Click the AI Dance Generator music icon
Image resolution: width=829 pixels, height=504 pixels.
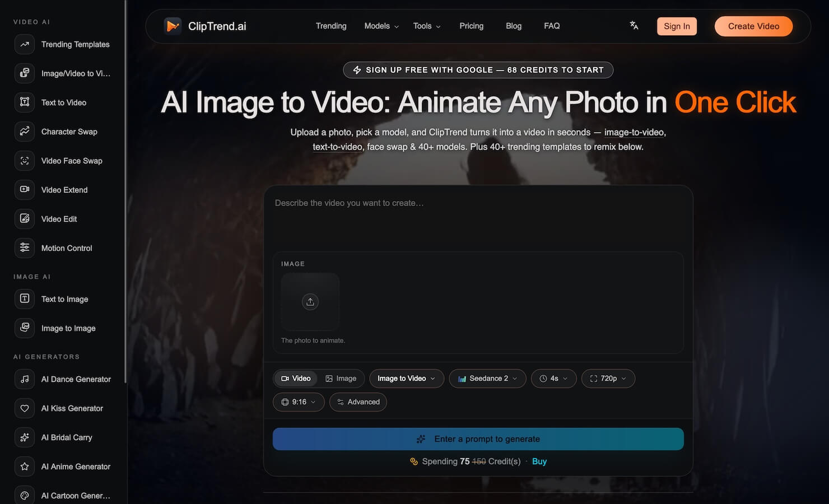point(25,379)
